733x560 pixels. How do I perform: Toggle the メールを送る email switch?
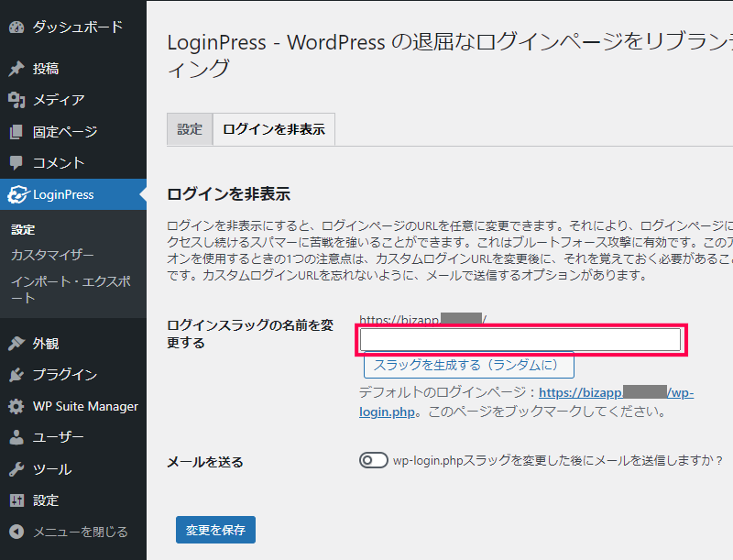[373, 460]
